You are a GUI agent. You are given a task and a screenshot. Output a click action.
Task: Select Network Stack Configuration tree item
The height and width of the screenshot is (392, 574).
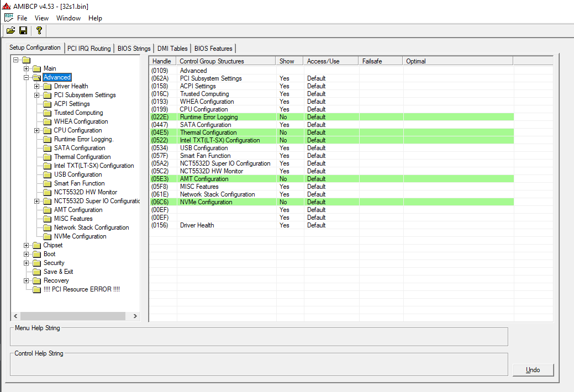pyautogui.click(x=92, y=227)
